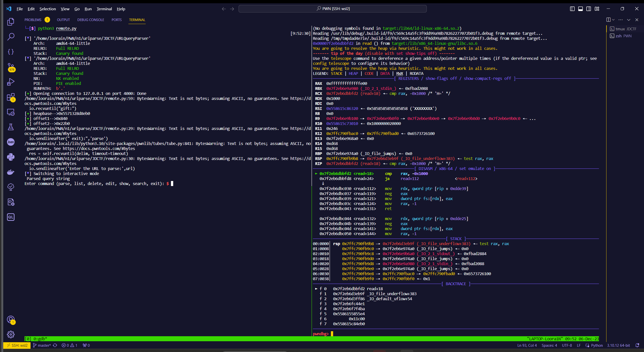This screenshot has width=644, height=352.
Task: Open the tree-shaped extension icon in activity bar
Action: [11, 187]
